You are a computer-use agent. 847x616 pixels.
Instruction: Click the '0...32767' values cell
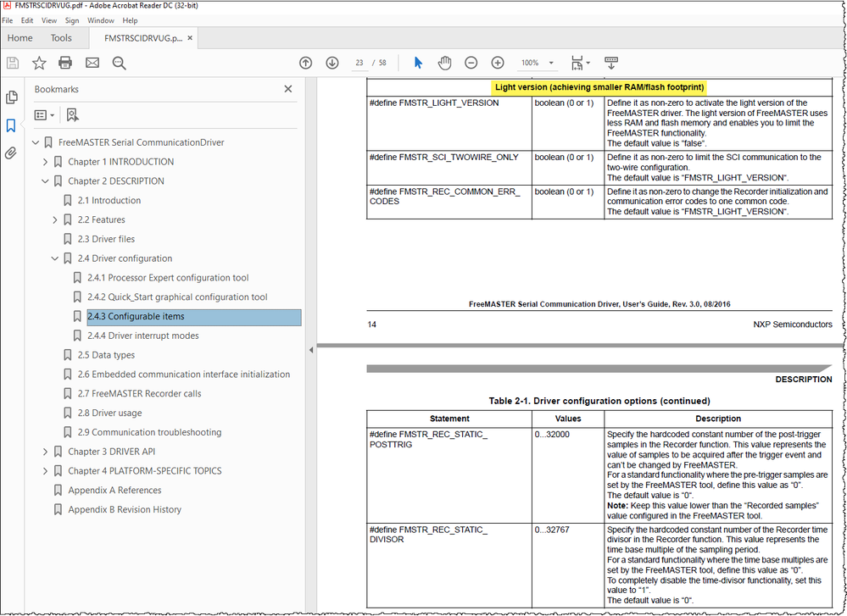pyautogui.click(x=568, y=565)
